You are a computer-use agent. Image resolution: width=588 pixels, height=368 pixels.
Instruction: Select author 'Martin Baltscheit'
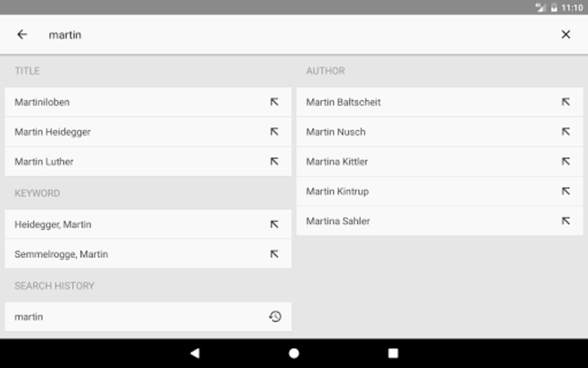[x=440, y=102]
